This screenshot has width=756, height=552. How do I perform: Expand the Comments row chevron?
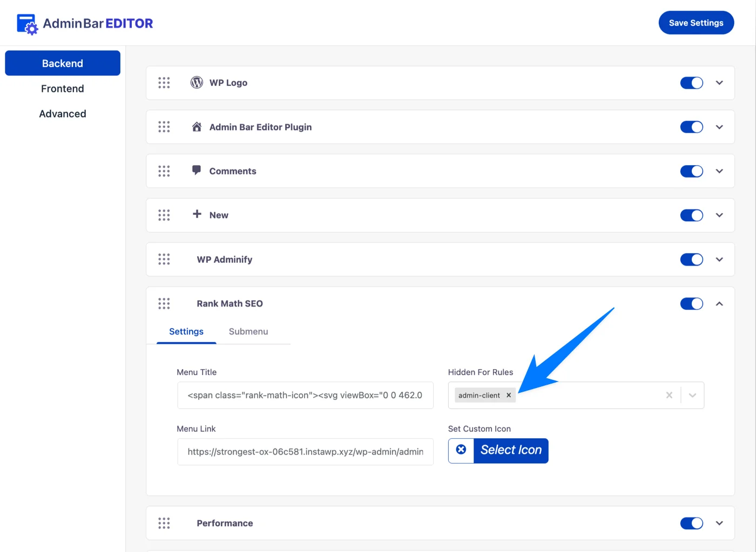click(x=719, y=170)
